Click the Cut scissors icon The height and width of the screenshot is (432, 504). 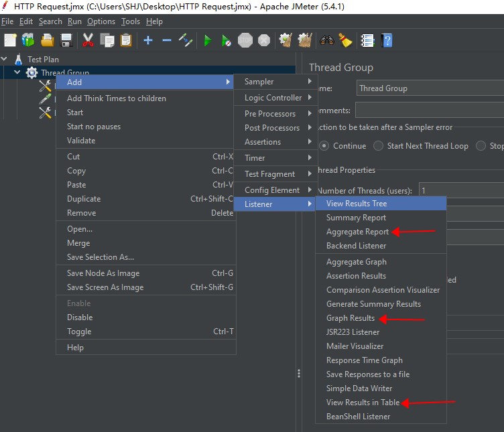pyautogui.click(x=88, y=40)
